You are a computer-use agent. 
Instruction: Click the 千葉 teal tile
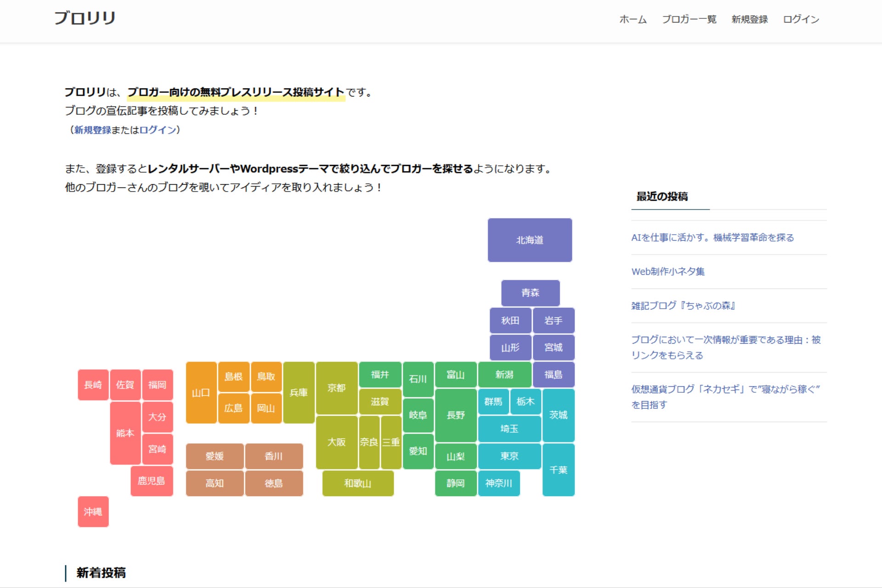click(558, 469)
